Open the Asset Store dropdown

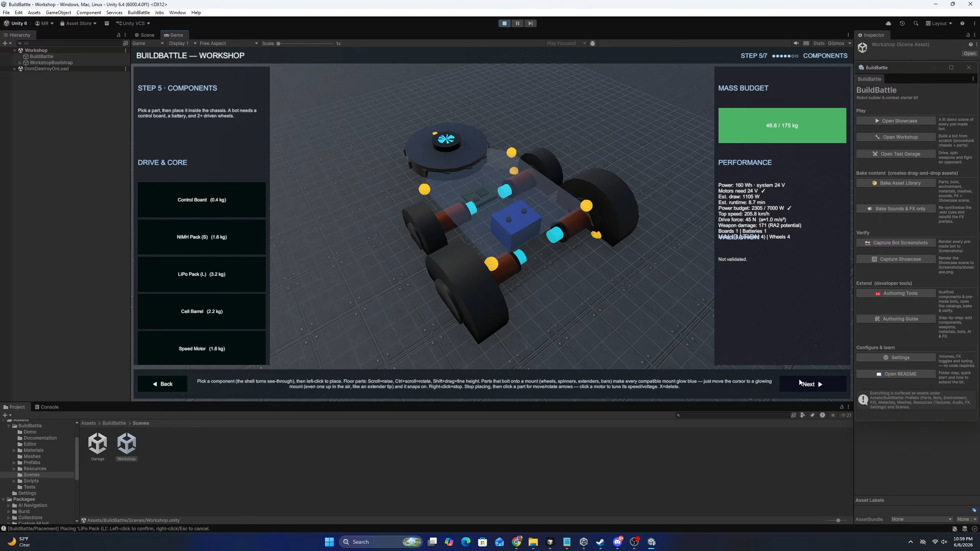coord(78,23)
